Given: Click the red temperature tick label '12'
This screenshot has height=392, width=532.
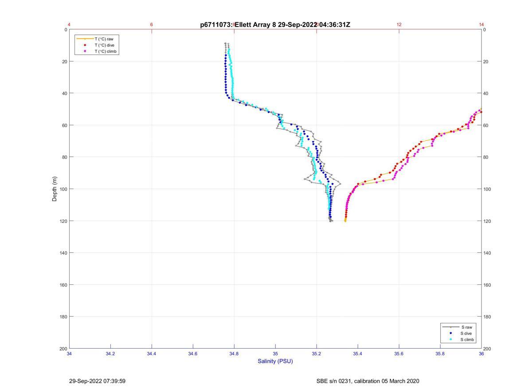Looking at the screenshot, I should coord(399,24).
